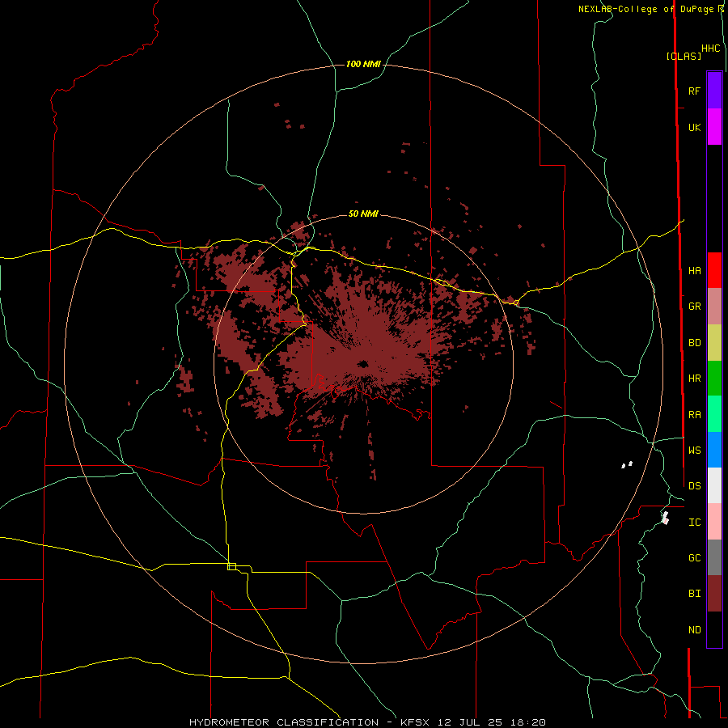
Task: Click the HHC product label
Action: (711, 49)
